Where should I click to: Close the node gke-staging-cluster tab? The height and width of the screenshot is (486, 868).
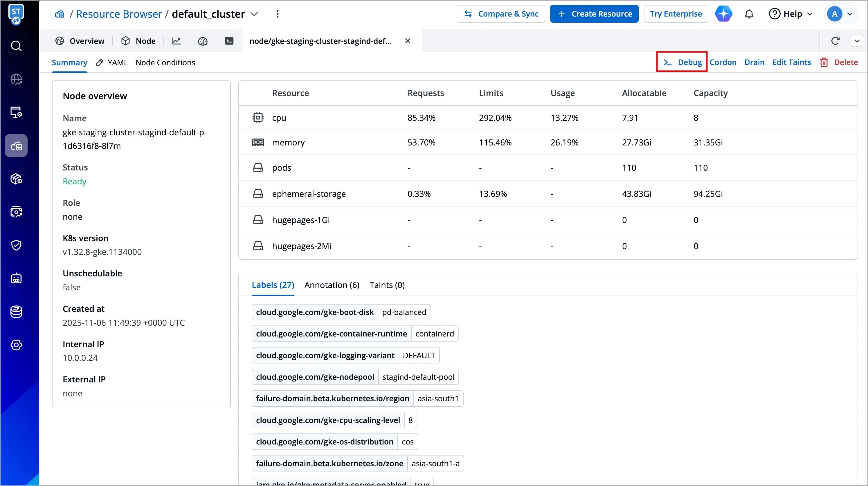click(408, 41)
